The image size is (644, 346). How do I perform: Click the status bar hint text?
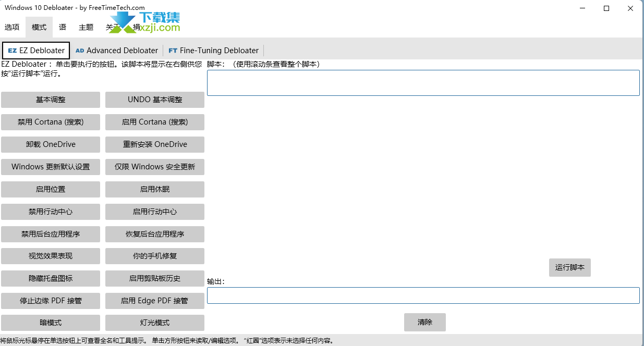[x=167, y=341]
